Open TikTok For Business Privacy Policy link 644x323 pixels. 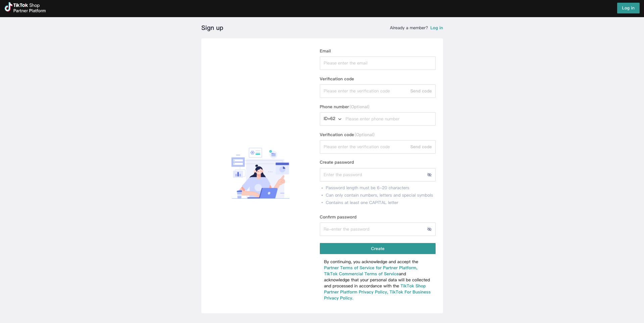[377, 295]
